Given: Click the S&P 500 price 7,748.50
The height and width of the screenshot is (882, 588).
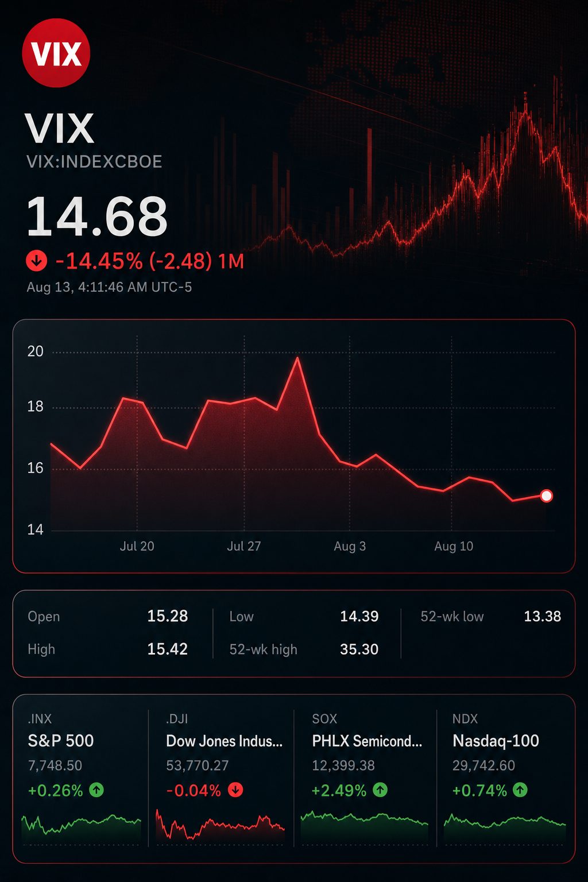Looking at the screenshot, I should click(x=55, y=765).
